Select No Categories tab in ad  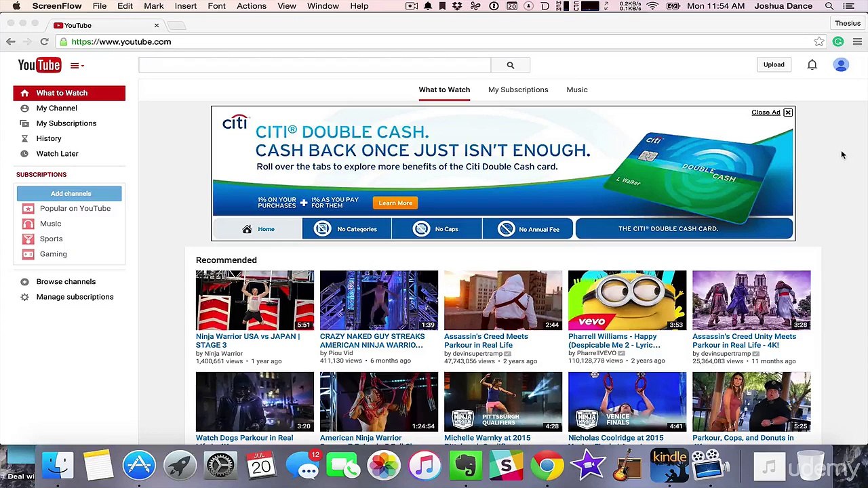click(347, 229)
